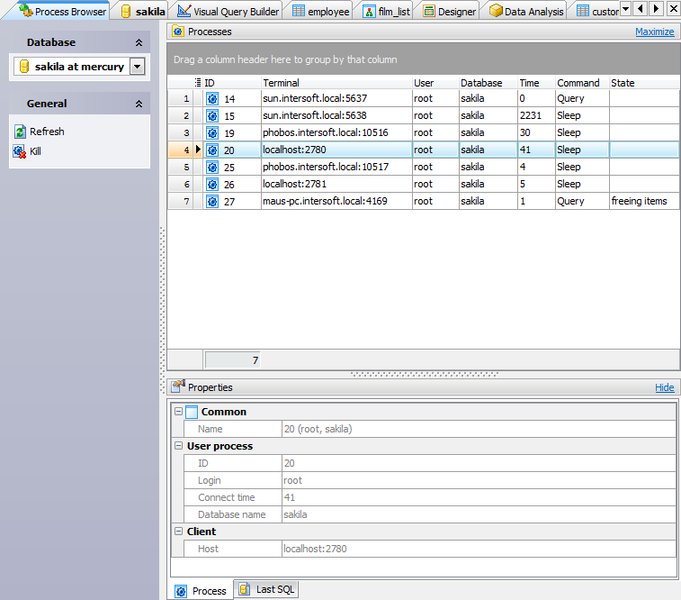This screenshot has width=681, height=600.
Task: Collapse the Database sidebar section
Action: [139, 43]
